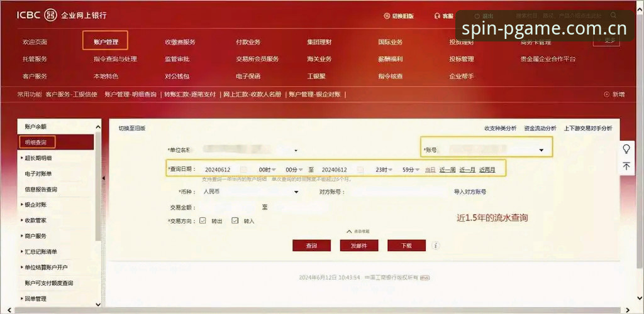Click the lightbulb tips icon
Image resolution: width=644 pixels, height=314 pixels.
(626, 149)
